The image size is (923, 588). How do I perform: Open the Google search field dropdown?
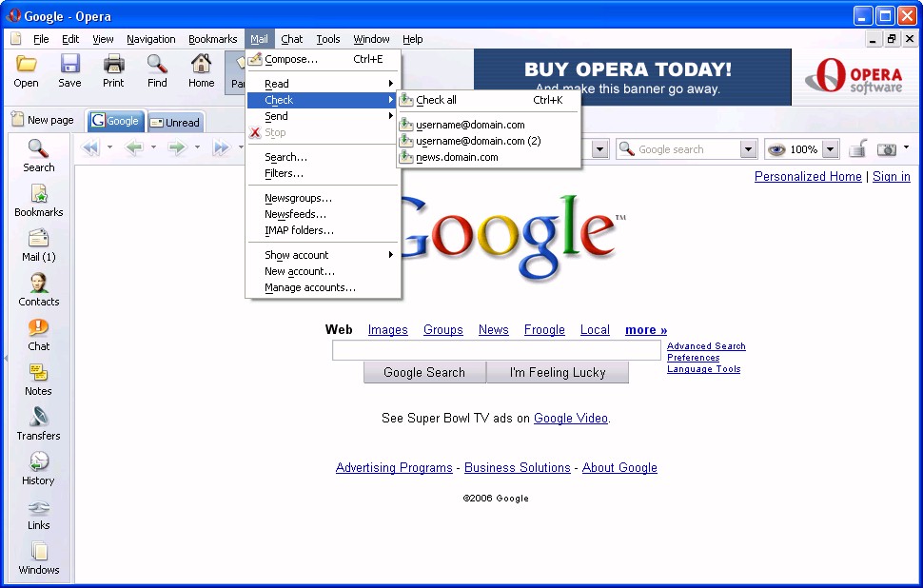(748, 149)
